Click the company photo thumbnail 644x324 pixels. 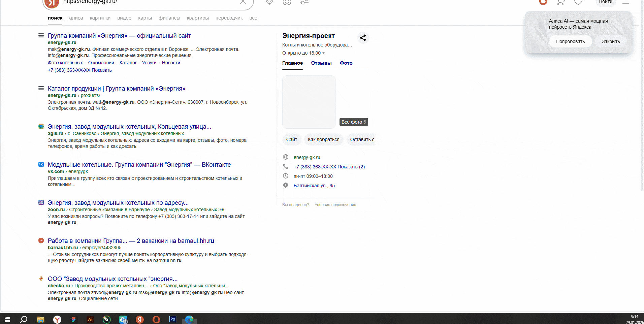pyautogui.click(x=309, y=102)
